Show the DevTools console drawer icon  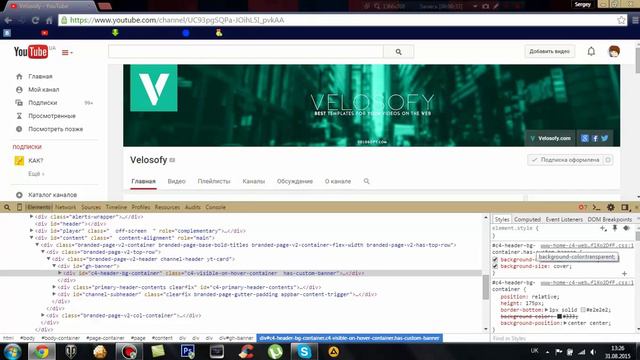596,207
